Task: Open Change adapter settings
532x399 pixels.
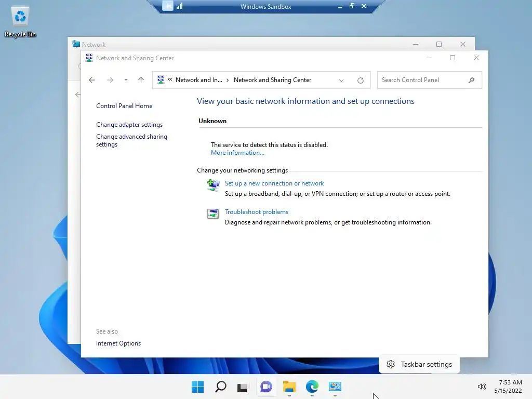Action: [x=129, y=125]
